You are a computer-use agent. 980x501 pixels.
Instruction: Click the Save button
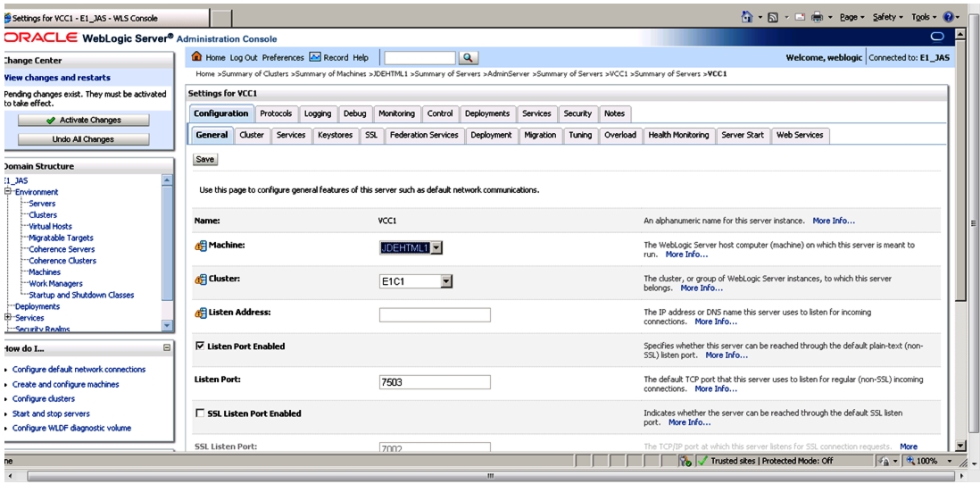coord(205,160)
